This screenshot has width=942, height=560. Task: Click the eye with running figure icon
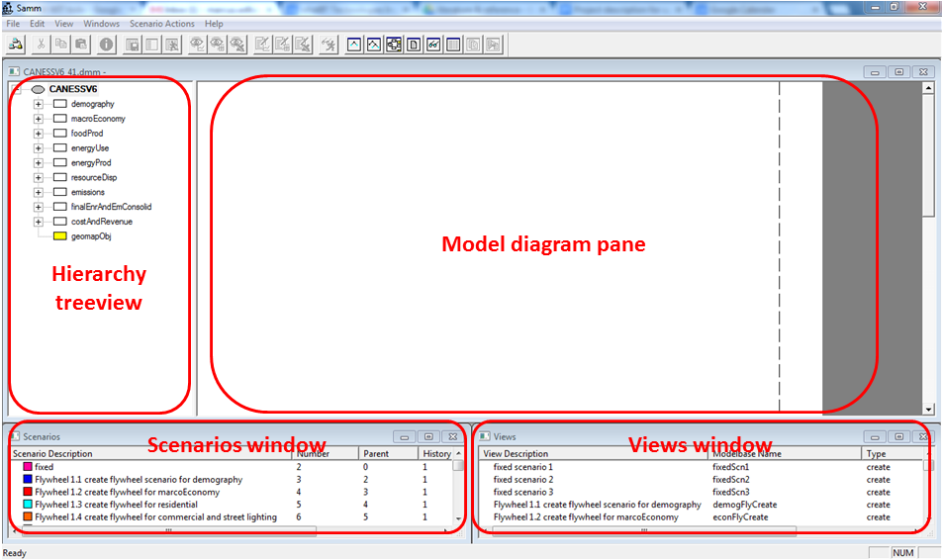pyautogui.click(x=237, y=45)
